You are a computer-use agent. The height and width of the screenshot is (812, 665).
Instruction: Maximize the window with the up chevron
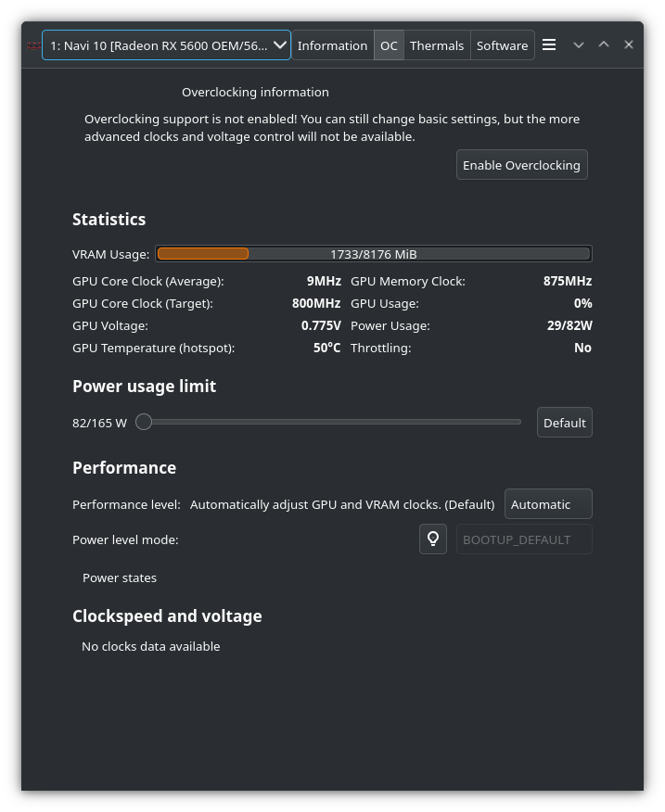click(604, 44)
